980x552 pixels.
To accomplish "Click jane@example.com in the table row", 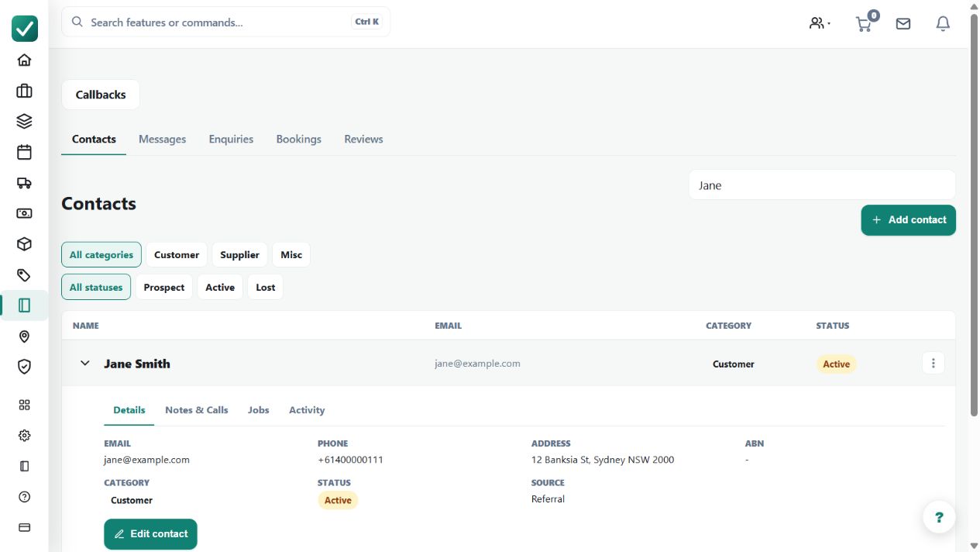I will coord(477,364).
